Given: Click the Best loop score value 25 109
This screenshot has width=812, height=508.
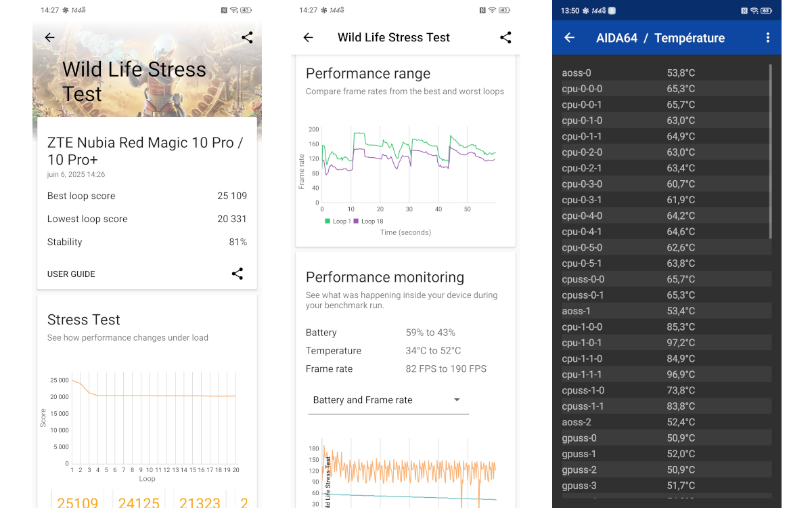Looking at the screenshot, I should click(232, 196).
